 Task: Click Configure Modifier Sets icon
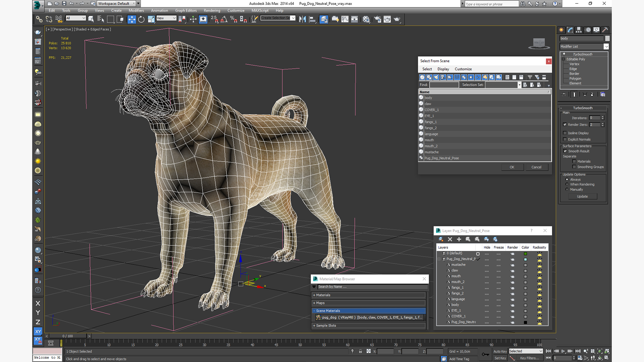(x=603, y=95)
